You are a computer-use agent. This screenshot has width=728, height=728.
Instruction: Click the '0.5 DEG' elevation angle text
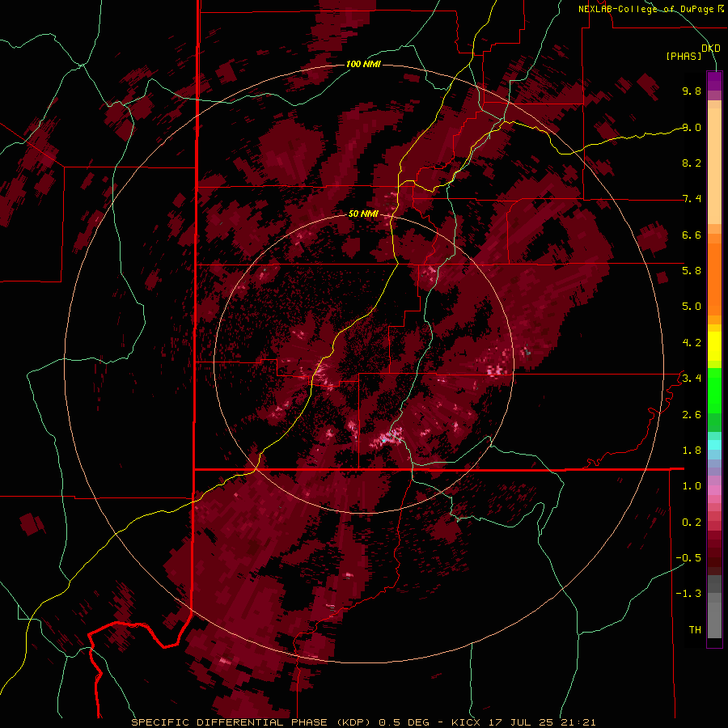(404, 722)
